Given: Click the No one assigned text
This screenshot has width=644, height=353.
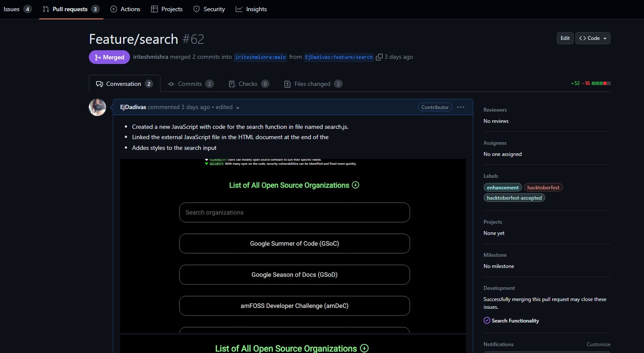Looking at the screenshot, I should pos(502,154).
